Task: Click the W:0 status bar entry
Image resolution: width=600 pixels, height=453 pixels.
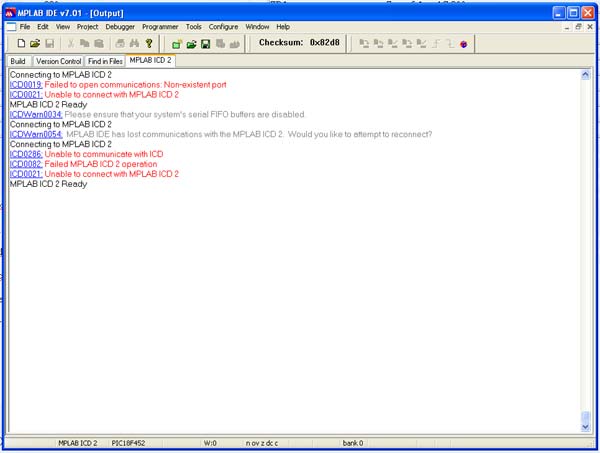Action: click(210, 443)
